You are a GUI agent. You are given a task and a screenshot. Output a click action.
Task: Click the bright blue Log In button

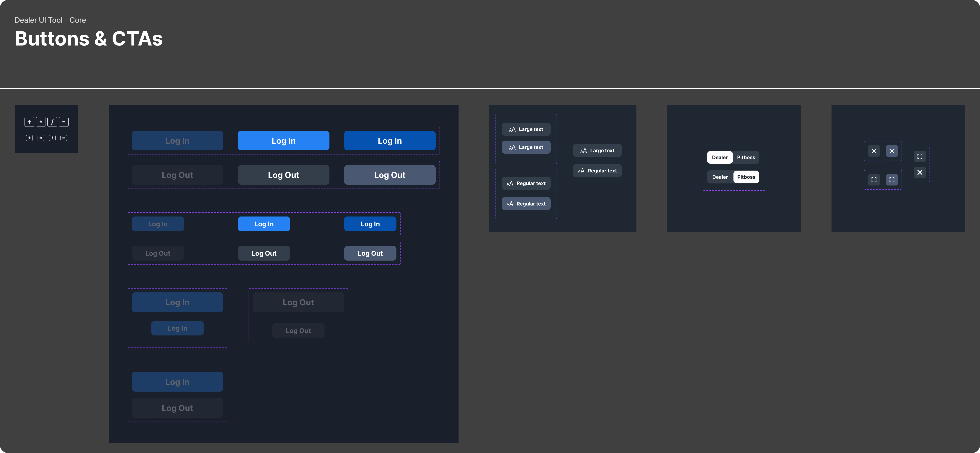pyautogui.click(x=284, y=140)
